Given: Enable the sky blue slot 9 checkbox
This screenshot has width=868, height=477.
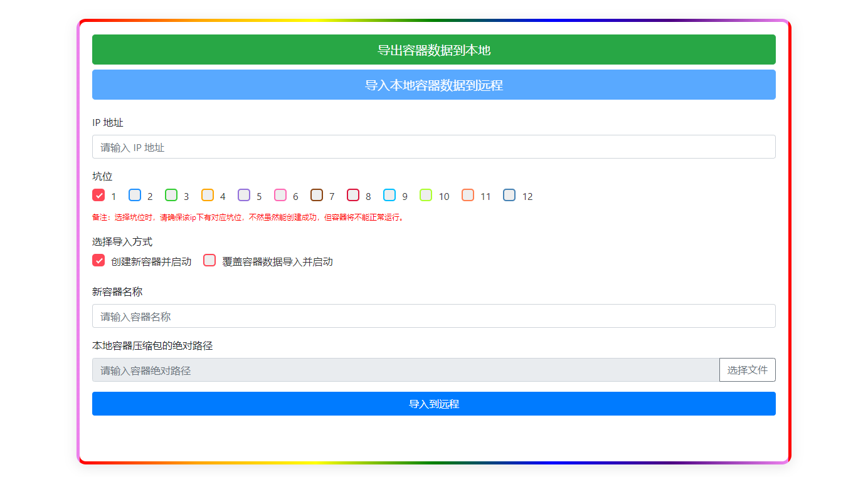Looking at the screenshot, I should click(389, 195).
